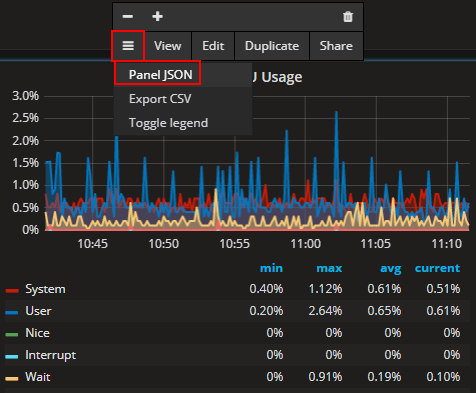The image size is (476, 393).
Task: Click the minus icon to shrink panel
Action: pyautogui.click(x=128, y=16)
